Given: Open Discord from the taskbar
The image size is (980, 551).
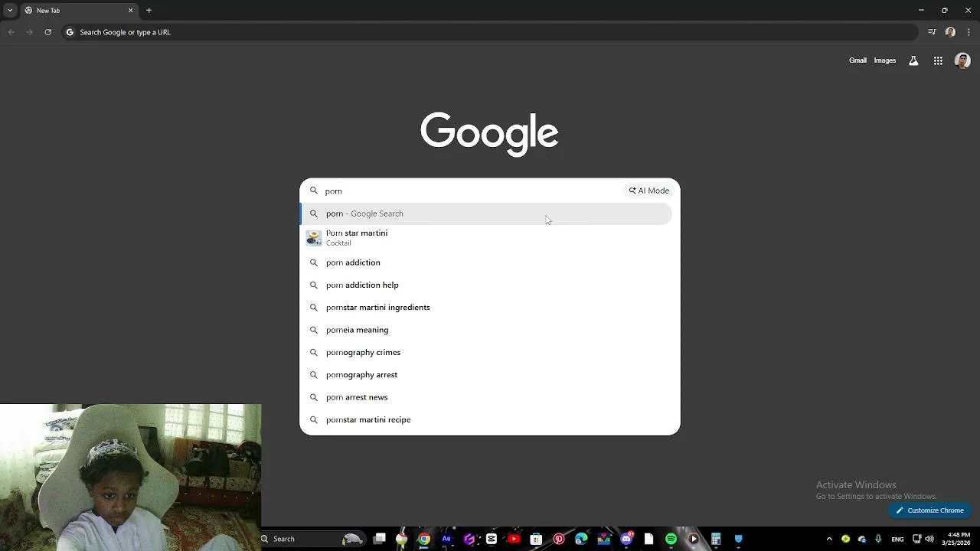Looking at the screenshot, I should coord(626,539).
